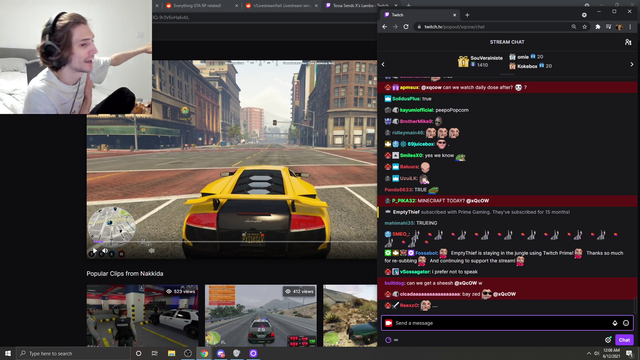Open the Chrome extensions puzzle icon

pos(598,27)
